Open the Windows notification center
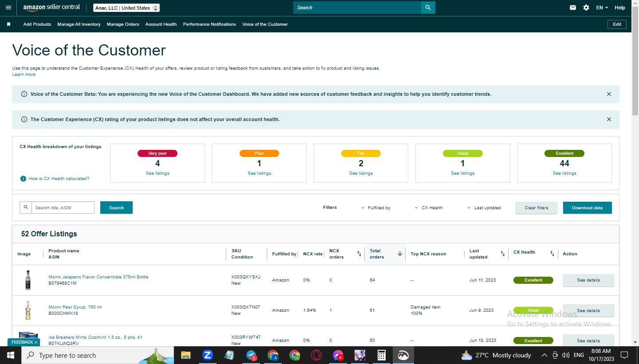The width and height of the screenshot is (639, 364). tap(624, 355)
